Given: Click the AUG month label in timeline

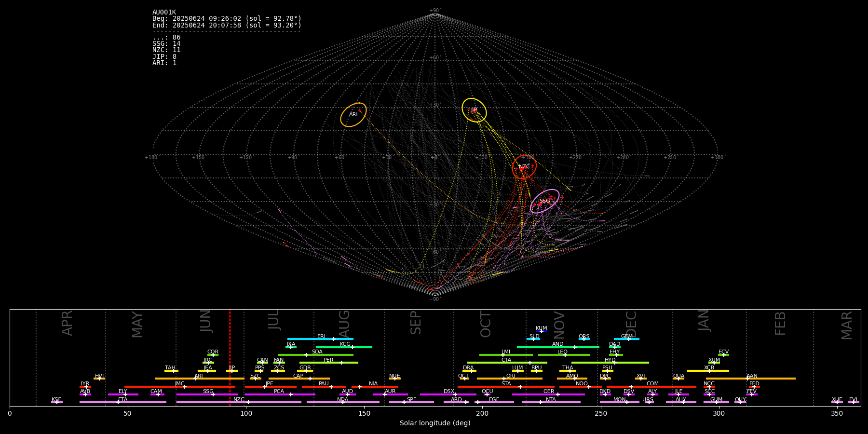Looking at the screenshot, I should [x=344, y=323].
